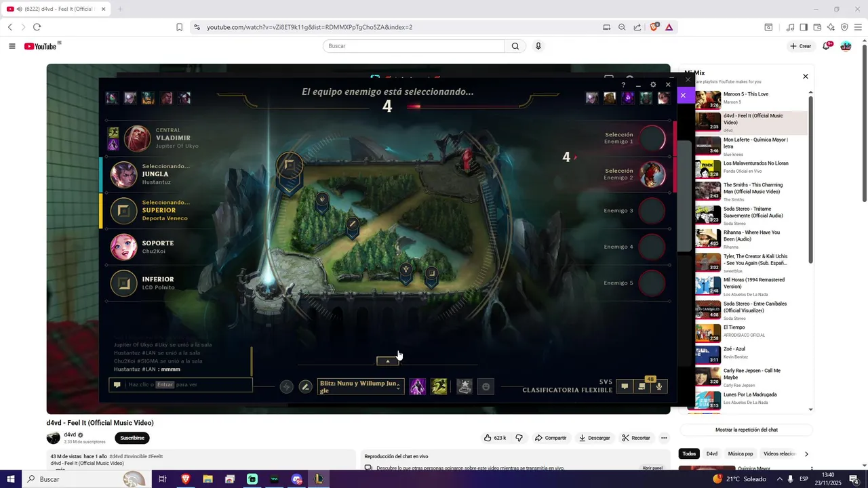Viewport: 868px width, 488px height.
Task: Open the d4vd channel name
Action: (70, 434)
